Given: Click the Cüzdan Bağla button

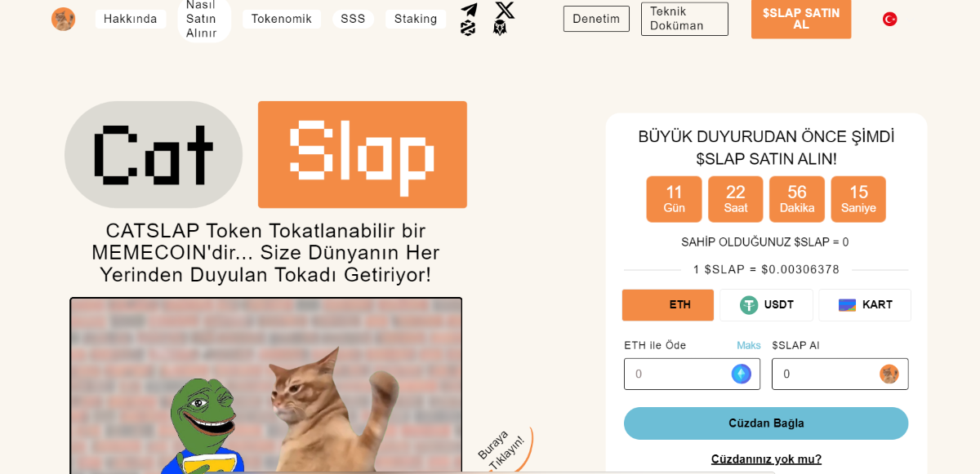Looking at the screenshot, I should (x=766, y=423).
